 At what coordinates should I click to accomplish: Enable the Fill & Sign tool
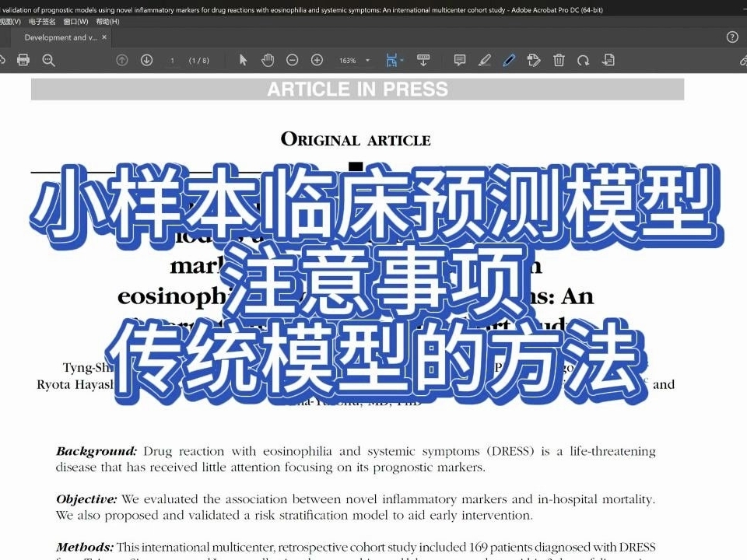click(535, 60)
